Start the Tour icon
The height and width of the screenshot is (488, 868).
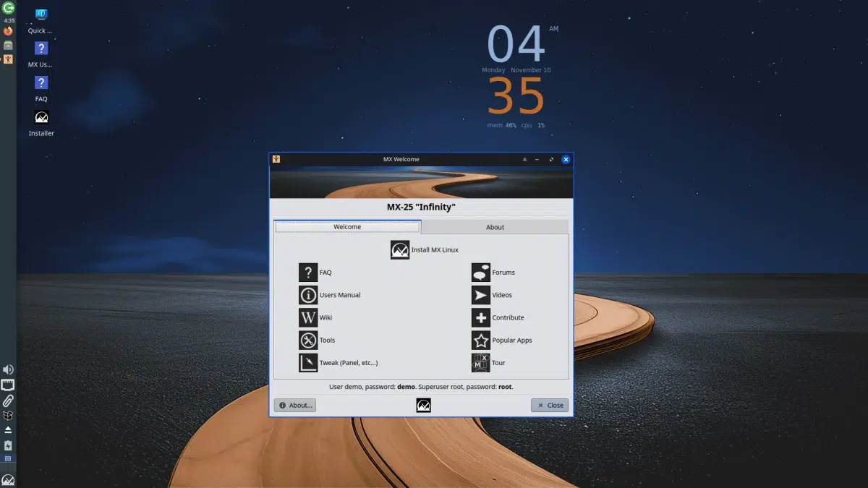click(x=481, y=362)
